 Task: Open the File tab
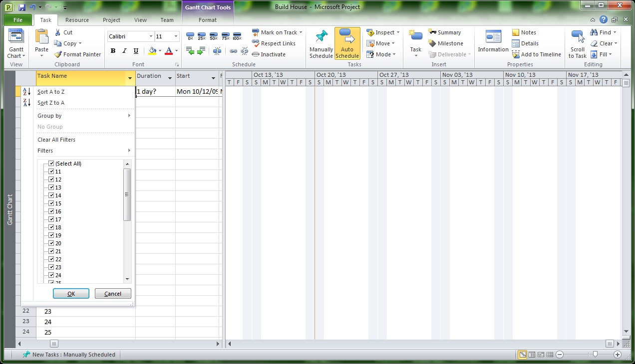point(18,20)
